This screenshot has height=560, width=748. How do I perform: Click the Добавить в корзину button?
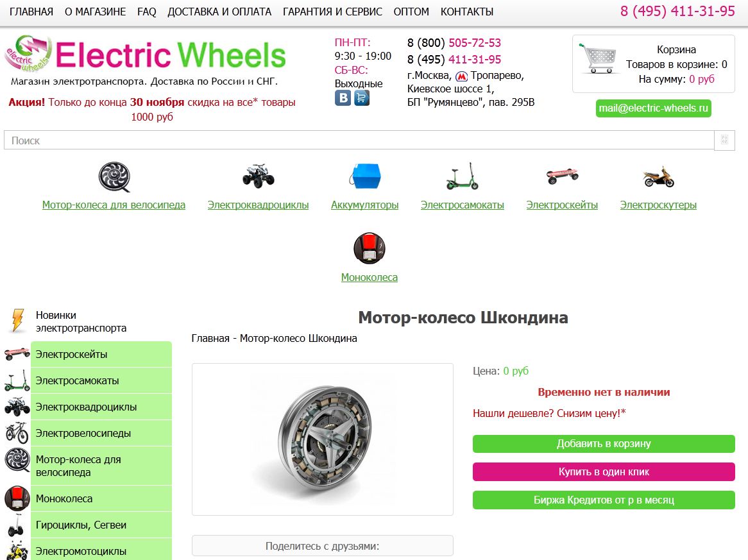[604, 444]
